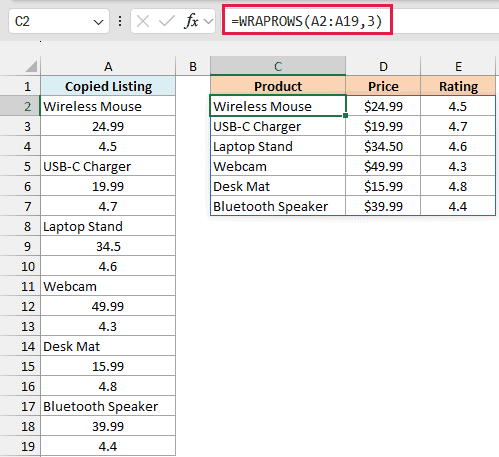
Task: Select cell A8 'Laptop Stand'
Action: click(x=108, y=226)
